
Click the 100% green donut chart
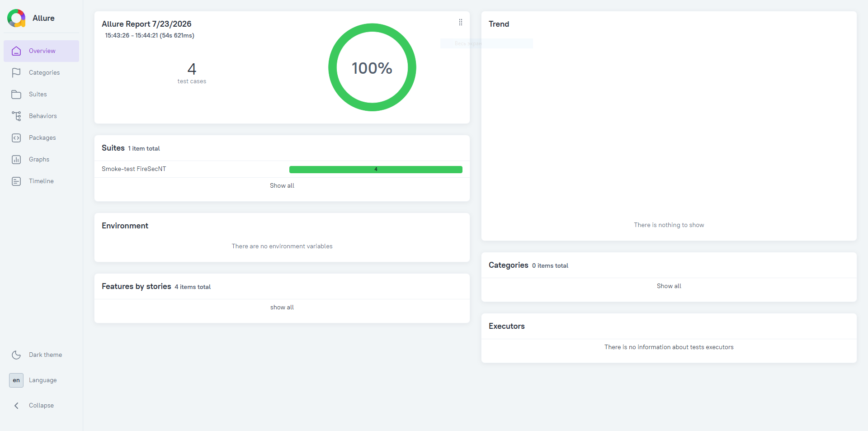[x=372, y=67]
